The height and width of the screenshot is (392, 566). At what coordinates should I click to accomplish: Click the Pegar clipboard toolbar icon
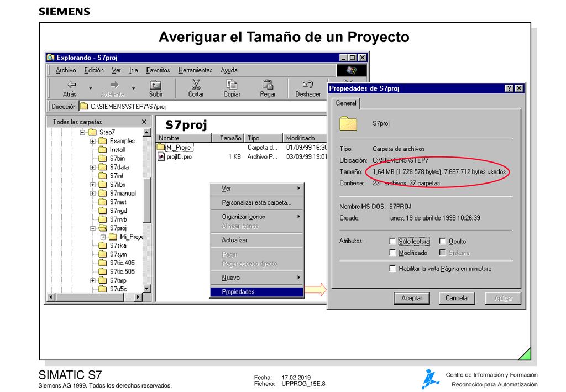point(268,85)
